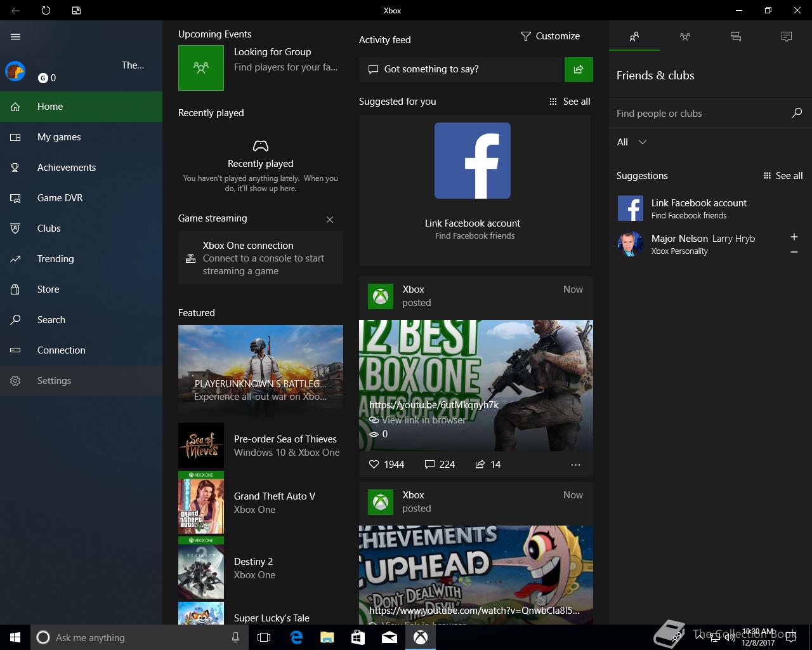
Task: Click Link Facebook account under large logo
Action: coord(473,223)
